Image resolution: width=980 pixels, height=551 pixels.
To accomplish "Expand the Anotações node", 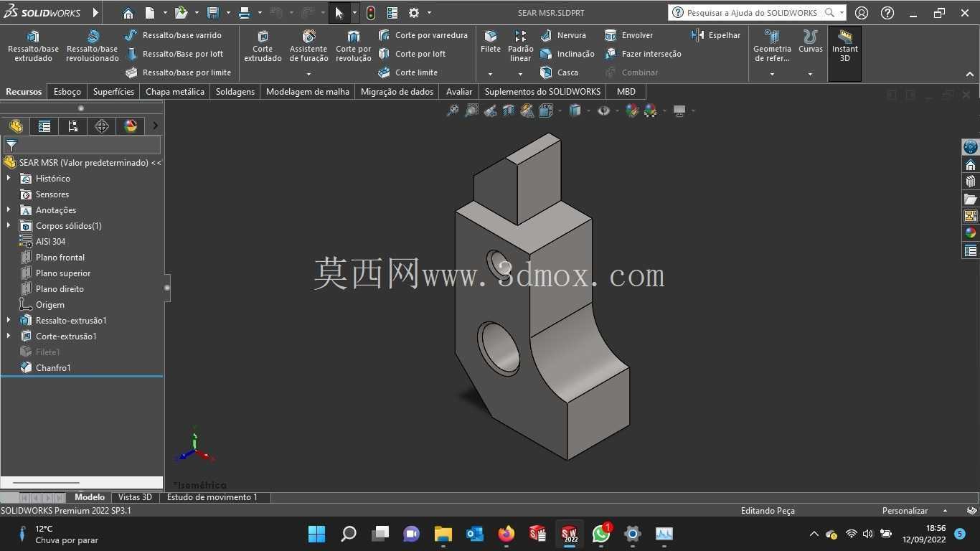I will (9, 209).
